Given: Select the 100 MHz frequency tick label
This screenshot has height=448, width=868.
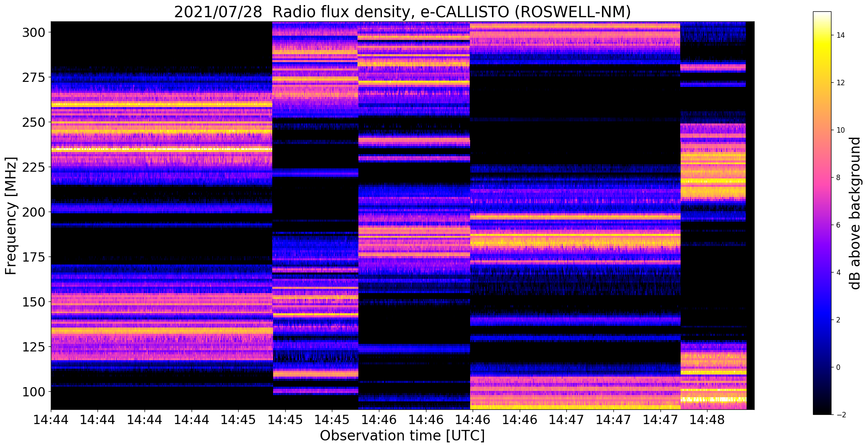Looking at the screenshot, I should pos(34,392).
